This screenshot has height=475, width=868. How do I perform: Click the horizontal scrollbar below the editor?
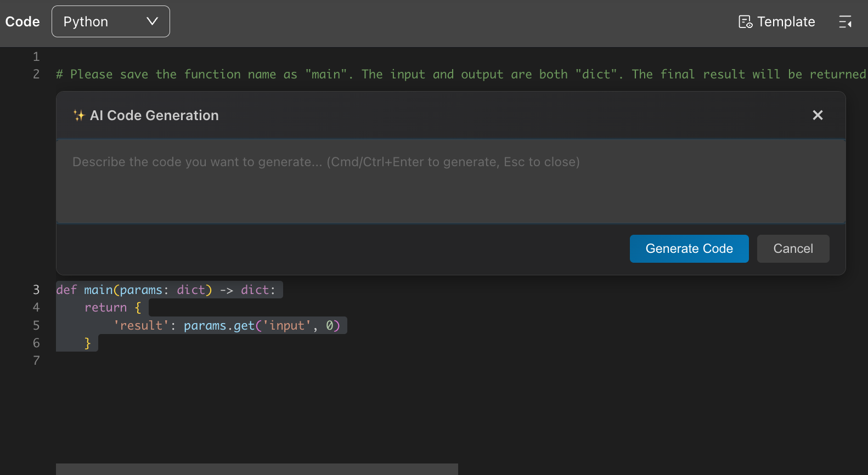click(257, 469)
